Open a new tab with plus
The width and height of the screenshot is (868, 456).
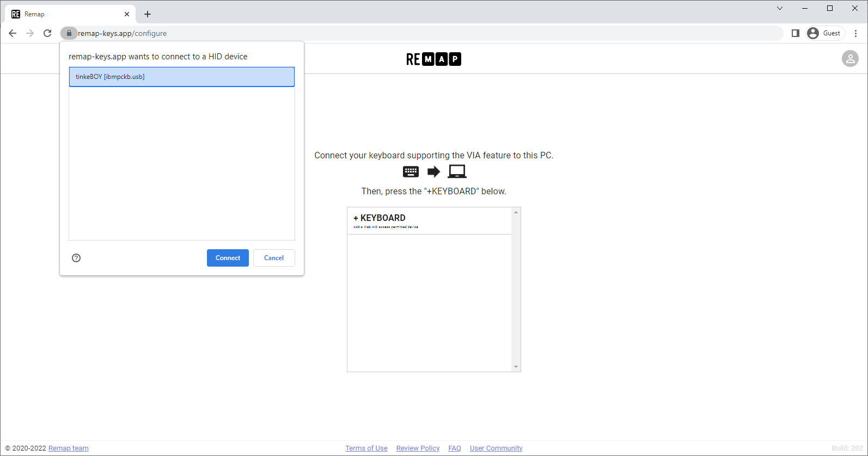click(x=148, y=14)
